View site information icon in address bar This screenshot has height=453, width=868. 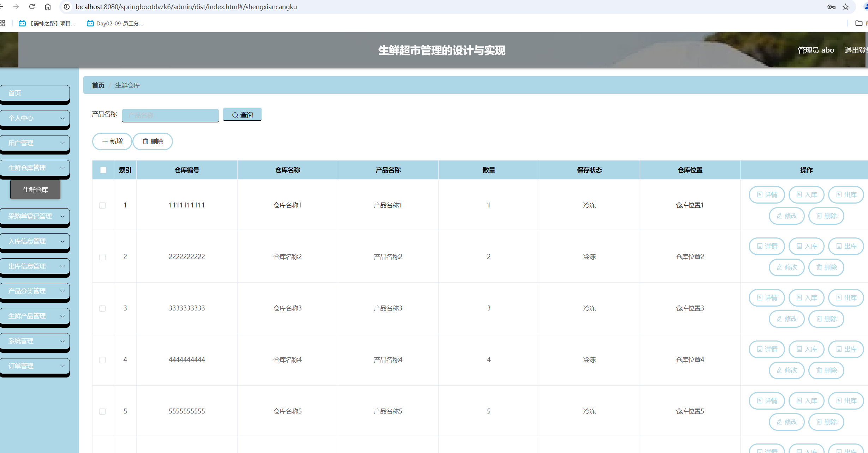pos(66,7)
